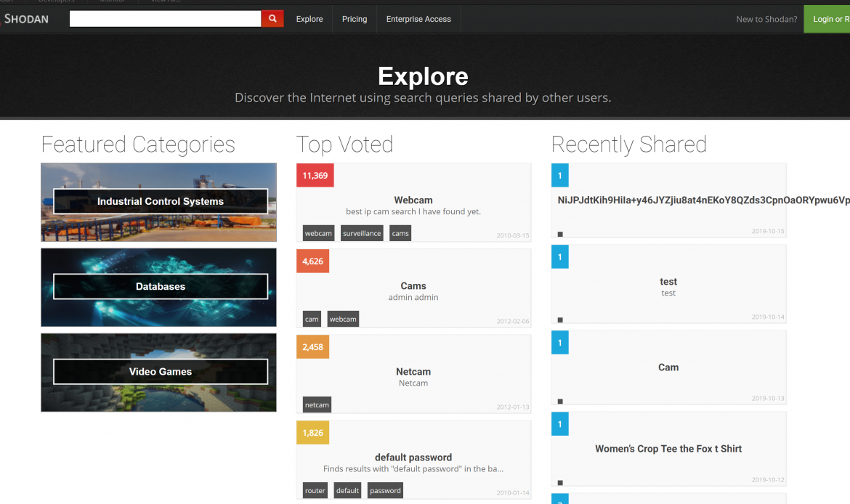
Task: Open Enterprise Access in navigation
Action: (x=418, y=19)
